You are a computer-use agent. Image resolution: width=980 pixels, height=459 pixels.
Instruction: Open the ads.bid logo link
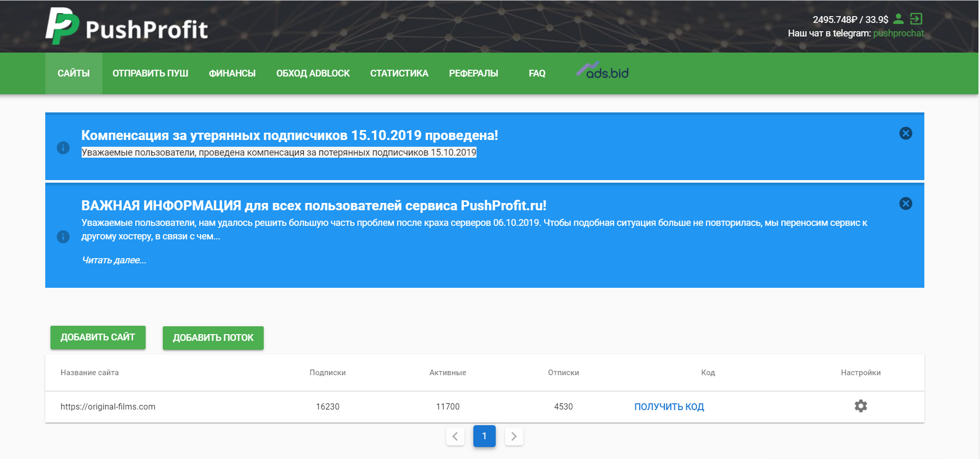602,71
